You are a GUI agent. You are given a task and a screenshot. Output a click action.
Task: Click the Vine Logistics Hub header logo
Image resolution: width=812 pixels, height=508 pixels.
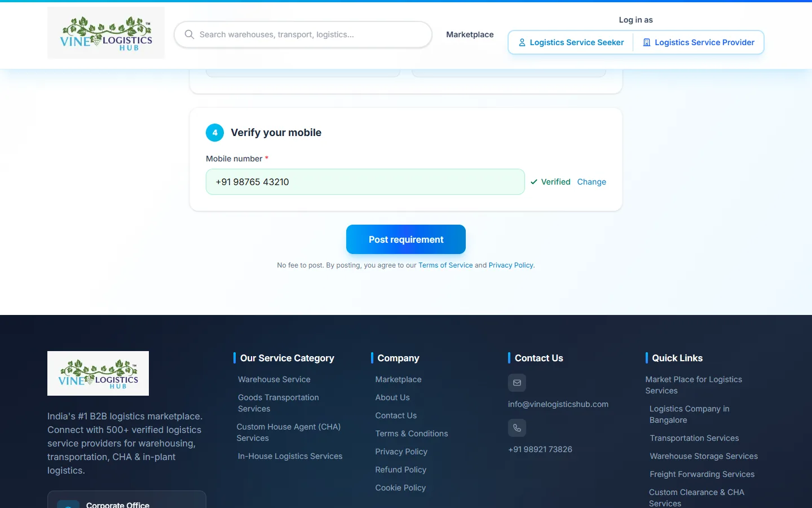pyautogui.click(x=106, y=33)
